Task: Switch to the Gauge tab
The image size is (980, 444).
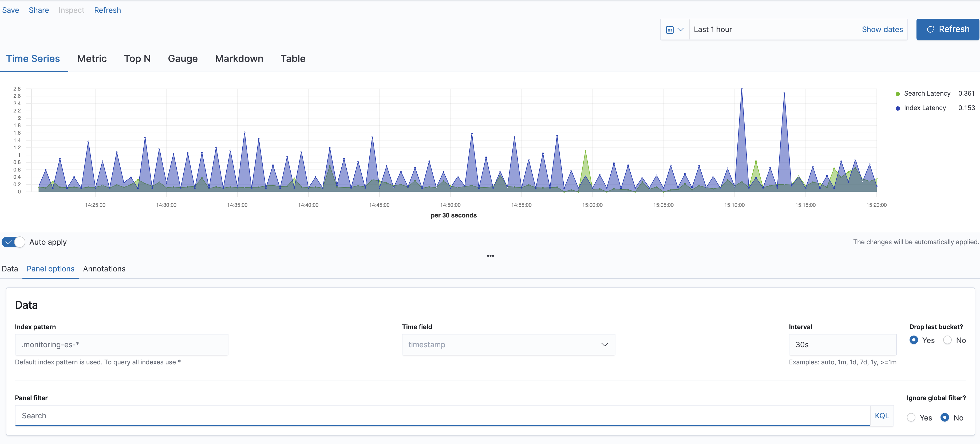Action: coord(183,59)
